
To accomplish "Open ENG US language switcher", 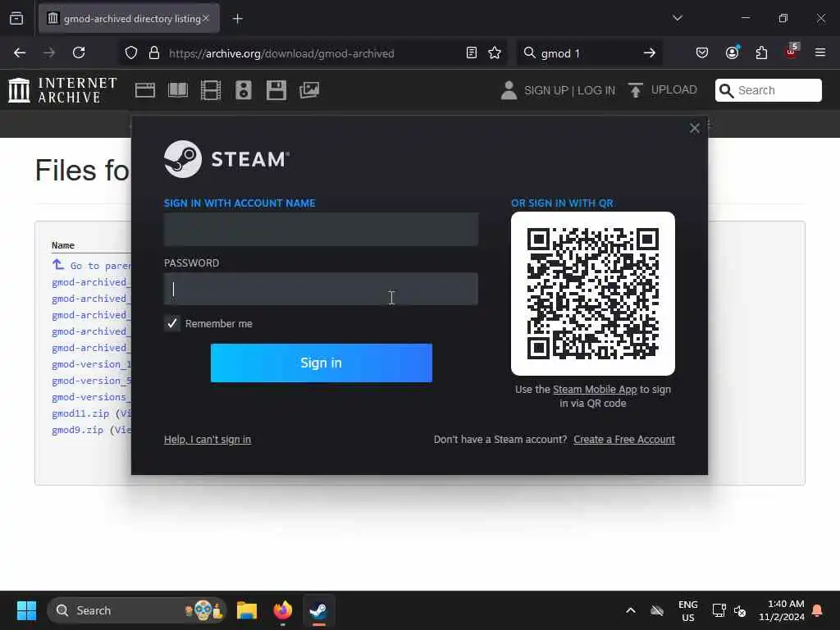I will click(x=688, y=610).
